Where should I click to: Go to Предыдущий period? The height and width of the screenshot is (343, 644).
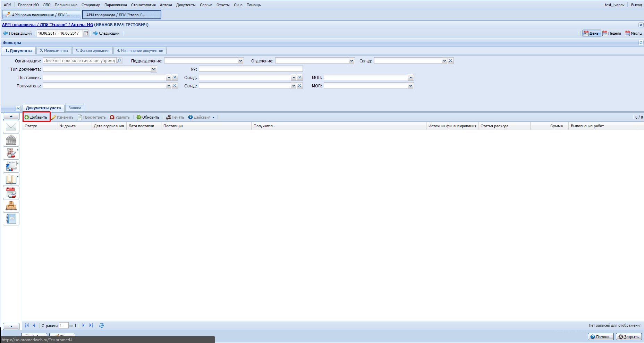tap(17, 33)
